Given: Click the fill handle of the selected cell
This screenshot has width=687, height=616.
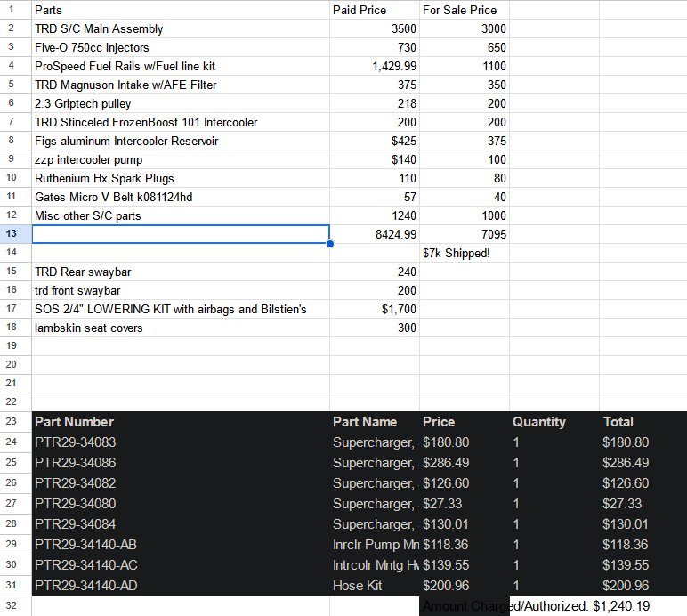Looking at the screenshot, I should coord(330,244).
